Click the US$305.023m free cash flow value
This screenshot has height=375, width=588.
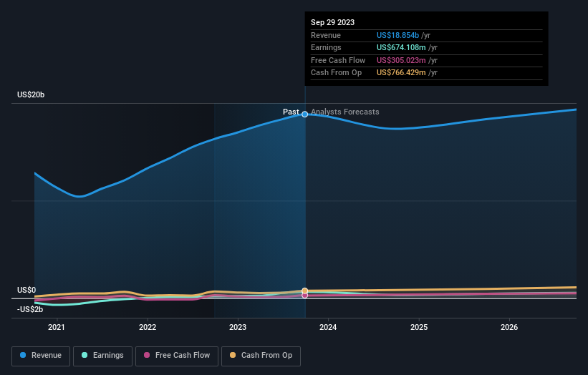click(401, 60)
